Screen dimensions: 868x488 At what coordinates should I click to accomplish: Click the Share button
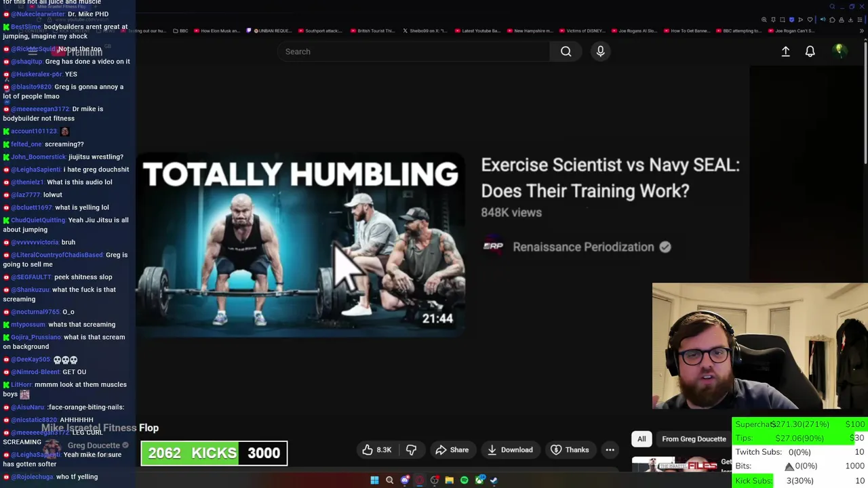(452, 450)
